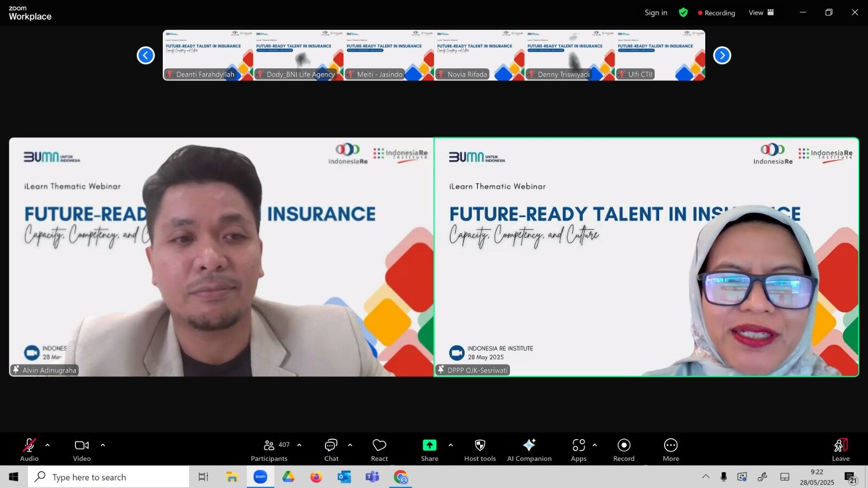Viewport: 868px width, 488px height.
Task: Click Windows taskbar search box
Action: (108, 477)
